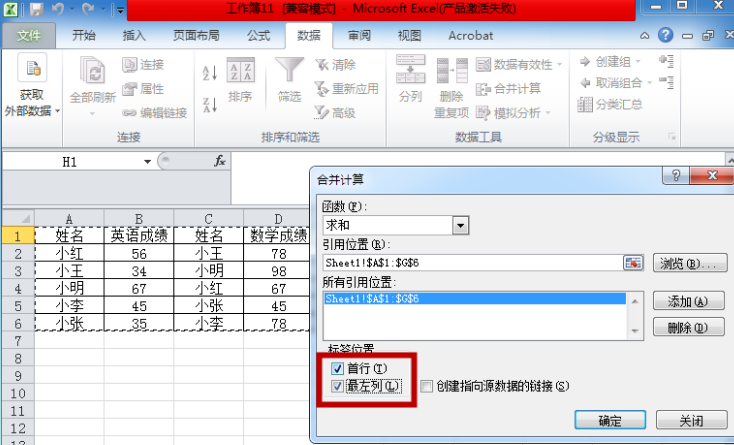The image size is (734, 445).
Task: Open the quick access toolbar customize arrow
Action: pos(120,9)
